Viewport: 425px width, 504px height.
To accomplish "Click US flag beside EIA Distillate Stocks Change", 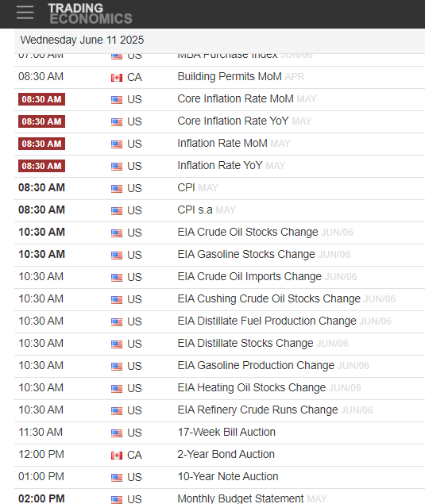I will pos(117,344).
